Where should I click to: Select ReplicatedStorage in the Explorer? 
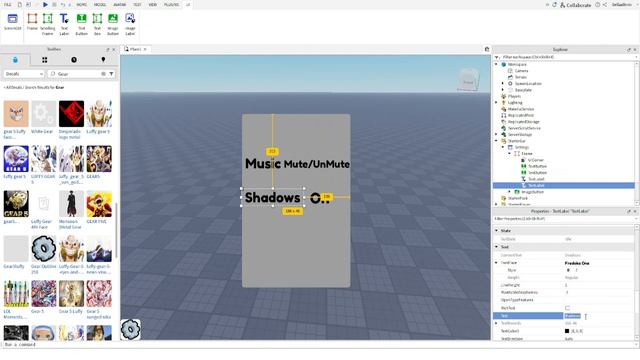point(524,122)
